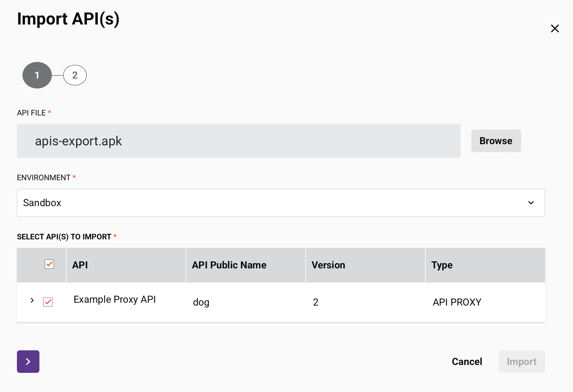Viewport: 573px width, 392px height.
Task: Click the disabled Import button
Action: pos(521,362)
